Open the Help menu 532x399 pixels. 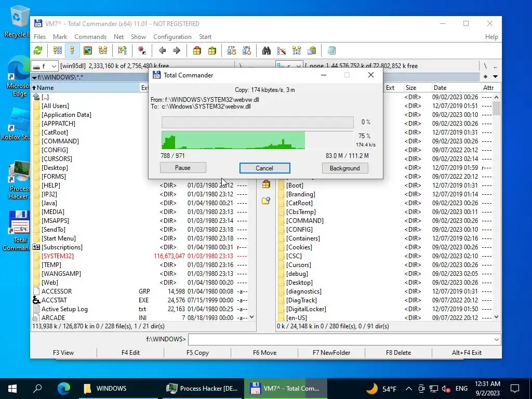coord(491,37)
